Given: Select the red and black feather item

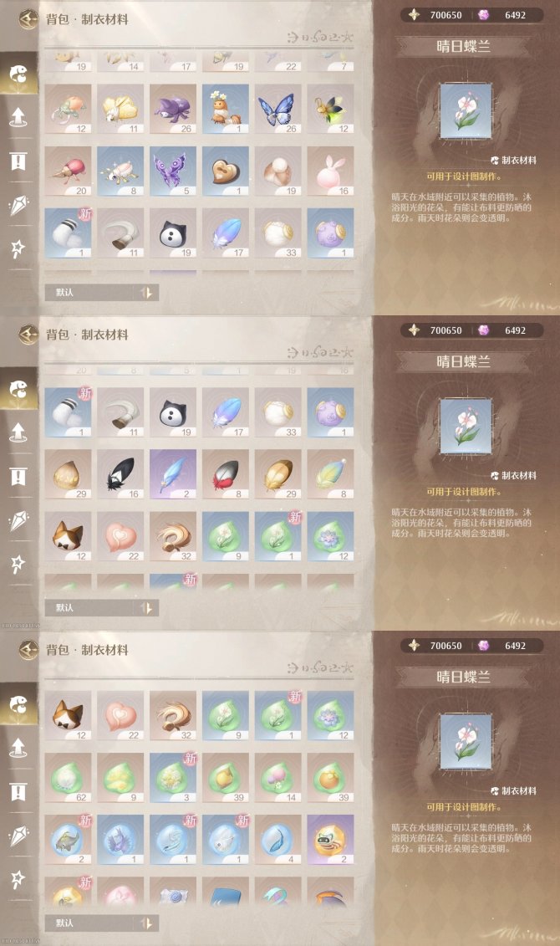Looking at the screenshot, I should point(225,474).
